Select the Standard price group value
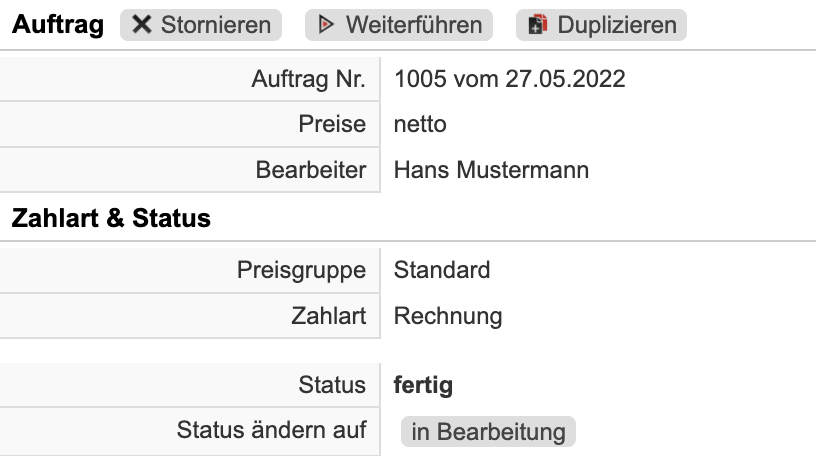 click(x=442, y=270)
